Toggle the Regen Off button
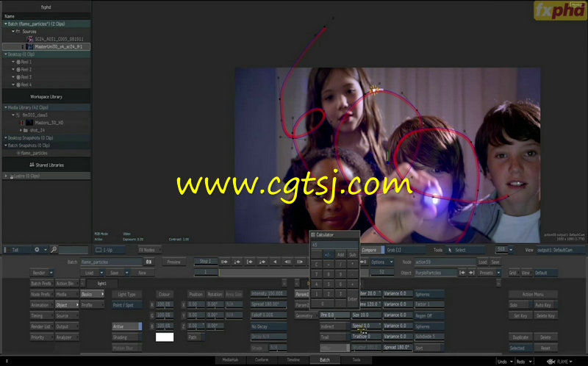Screen dimensions: 588x366 coord(429,316)
